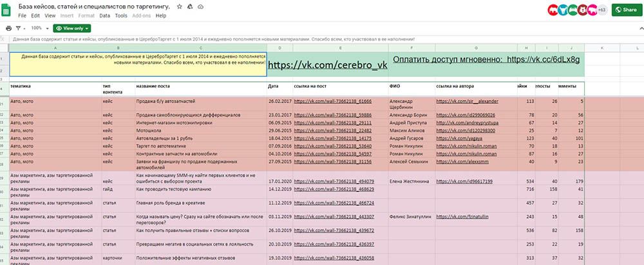
Task: Collapse the header with the chevron
Action: click(x=640, y=28)
